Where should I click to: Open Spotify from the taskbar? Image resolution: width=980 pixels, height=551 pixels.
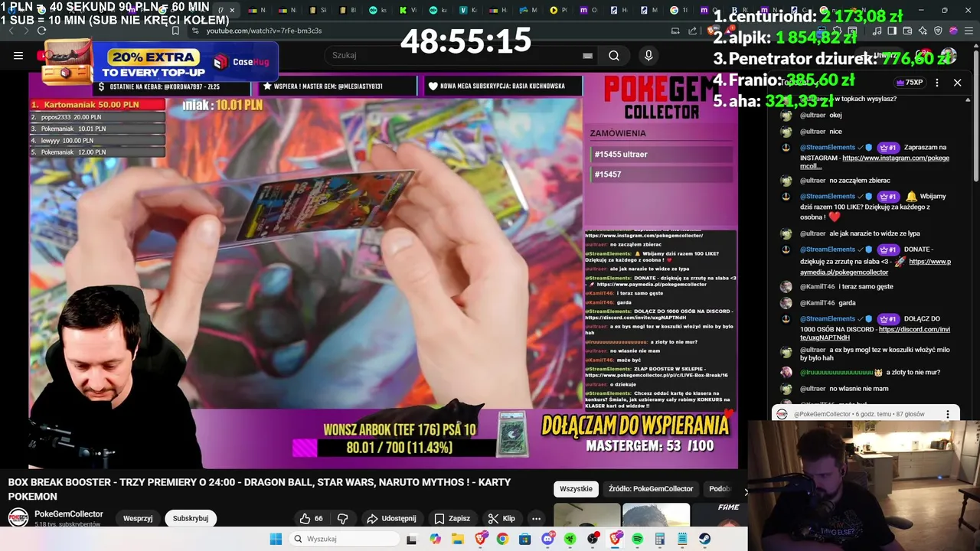pos(638,539)
